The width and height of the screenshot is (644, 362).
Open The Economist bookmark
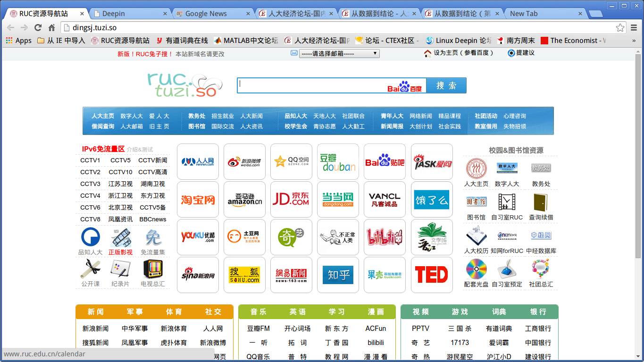point(573,41)
